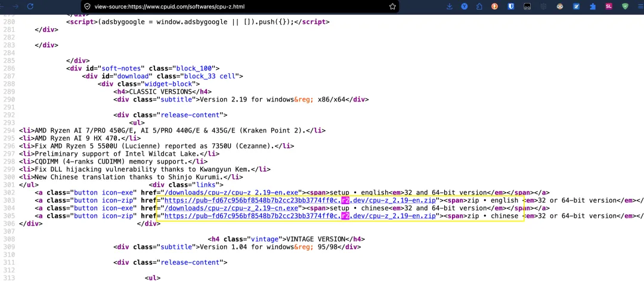The height and width of the screenshot is (281, 644).
Task: Click the 'vintage' class attribute value
Action: (264, 239)
